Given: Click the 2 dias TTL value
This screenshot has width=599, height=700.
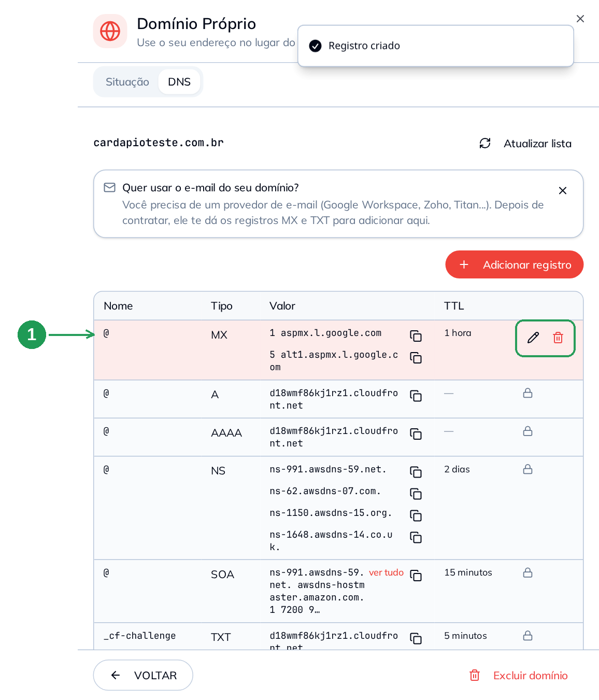Looking at the screenshot, I should [x=457, y=469].
